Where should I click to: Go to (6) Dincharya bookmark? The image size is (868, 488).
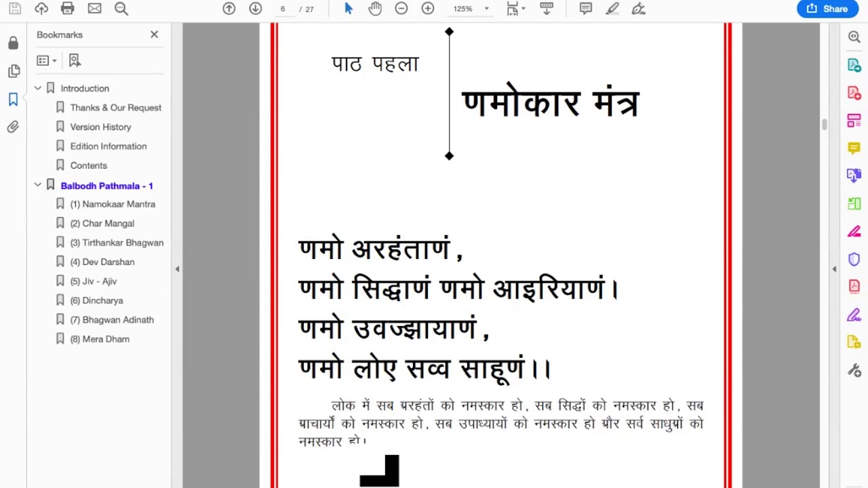[x=97, y=300]
